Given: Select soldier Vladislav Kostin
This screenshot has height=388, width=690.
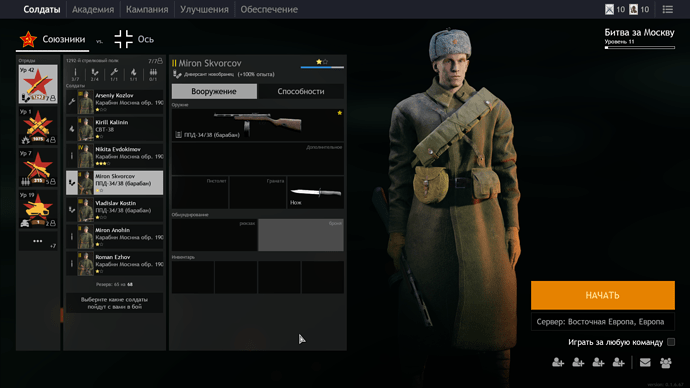Looking at the screenshot, I should click(x=114, y=210).
